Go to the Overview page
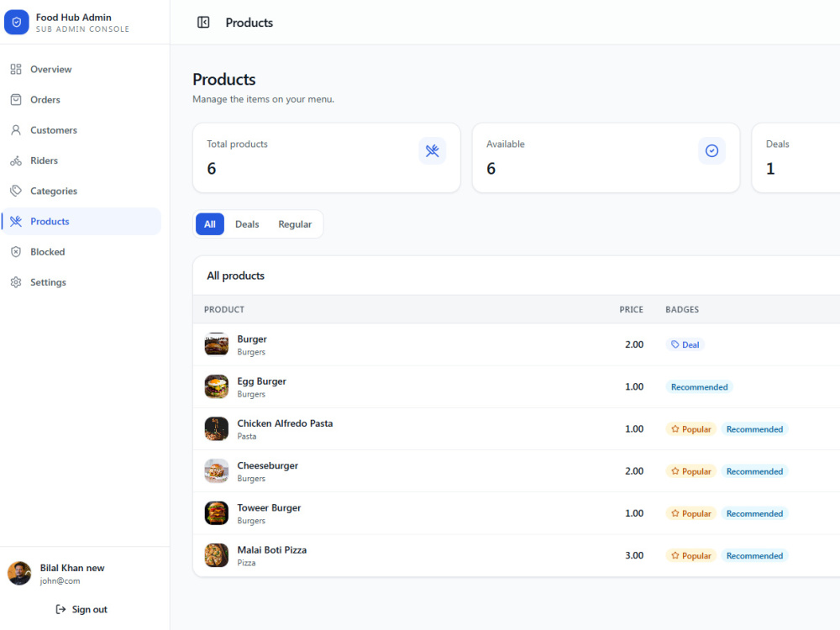840x630 pixels. pyautogui.click(x=81, y=69)
